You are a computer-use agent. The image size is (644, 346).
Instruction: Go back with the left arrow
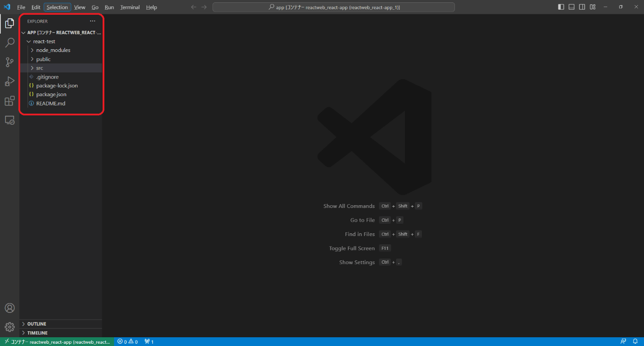(x=194, y=7)
